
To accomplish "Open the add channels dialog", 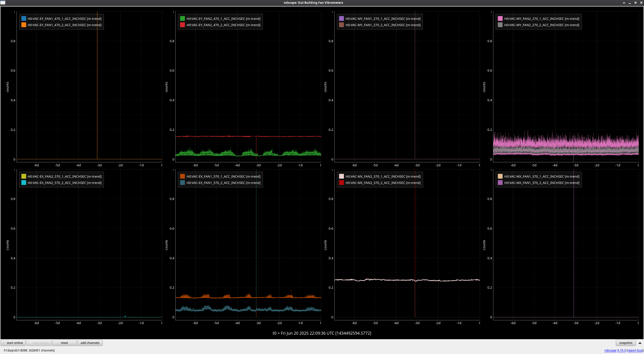I will pos(90,343).
